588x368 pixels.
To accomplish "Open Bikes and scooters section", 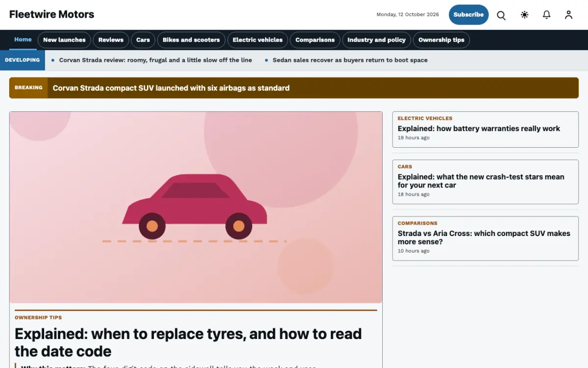I will click(191, 40).
